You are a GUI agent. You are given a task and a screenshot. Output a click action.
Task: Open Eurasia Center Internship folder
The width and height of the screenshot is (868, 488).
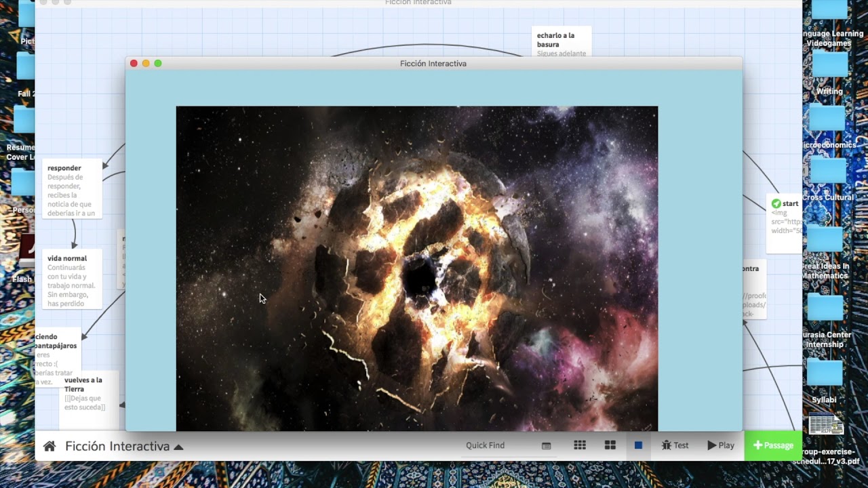tap(825, 321)
